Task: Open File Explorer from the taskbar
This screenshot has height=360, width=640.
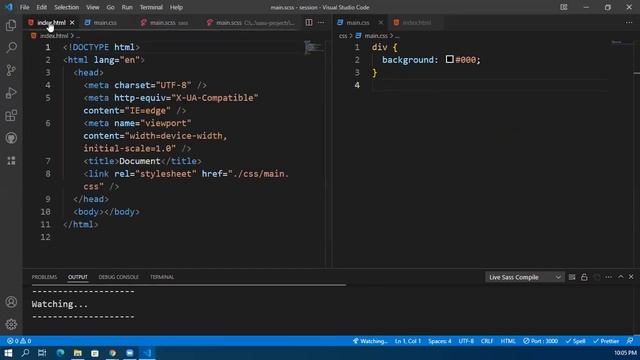Action: pyautogui.click(x=78, y=353)
